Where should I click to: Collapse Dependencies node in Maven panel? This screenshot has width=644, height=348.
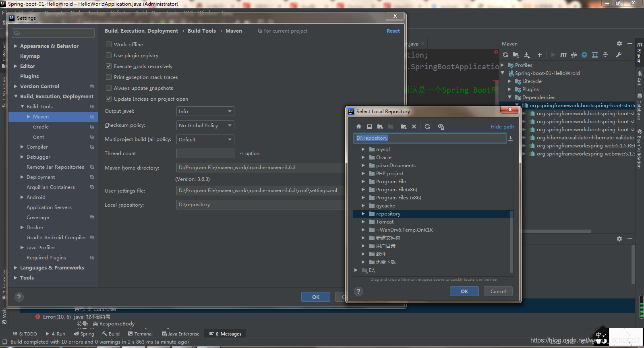(x=509, y=97)
